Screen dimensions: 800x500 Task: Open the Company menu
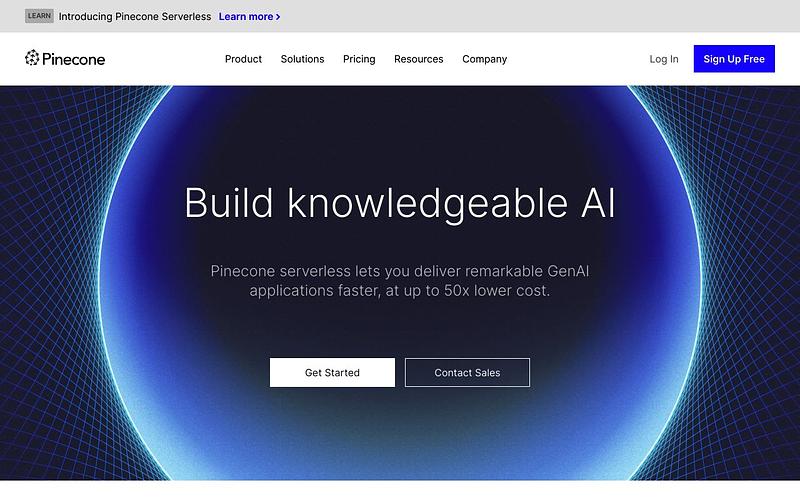[485, 59]
